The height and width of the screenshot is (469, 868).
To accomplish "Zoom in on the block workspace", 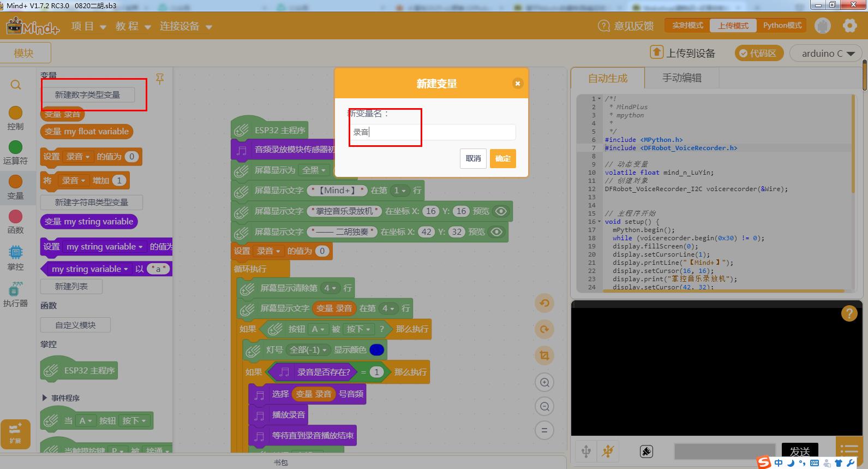I will click(544, 382).
